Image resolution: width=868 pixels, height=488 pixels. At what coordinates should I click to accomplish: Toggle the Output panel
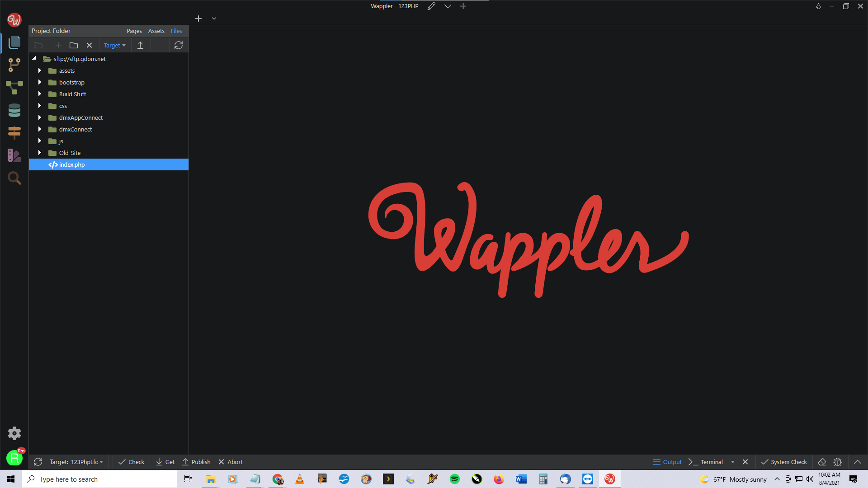pyautogui.click(x=667, y=462)
